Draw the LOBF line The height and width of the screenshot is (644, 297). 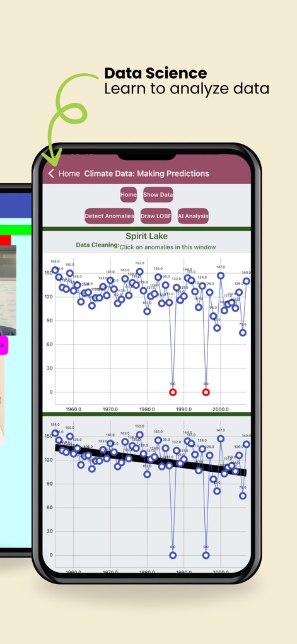coord(156,216)
